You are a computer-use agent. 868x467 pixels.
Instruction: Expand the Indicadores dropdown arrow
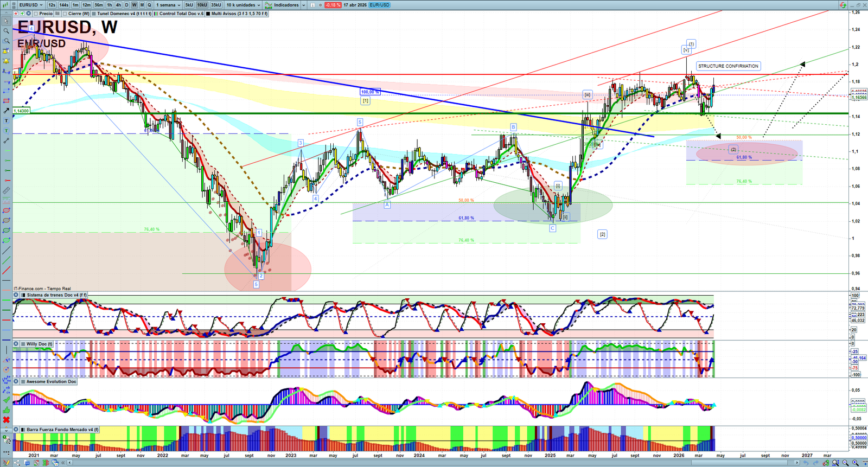click(x=303, y=5)
